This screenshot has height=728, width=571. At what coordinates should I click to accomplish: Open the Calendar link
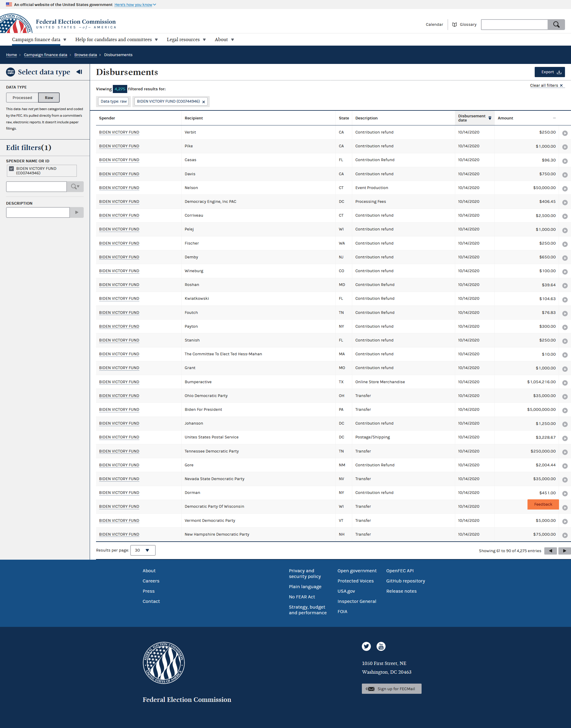tap(434, 24)
